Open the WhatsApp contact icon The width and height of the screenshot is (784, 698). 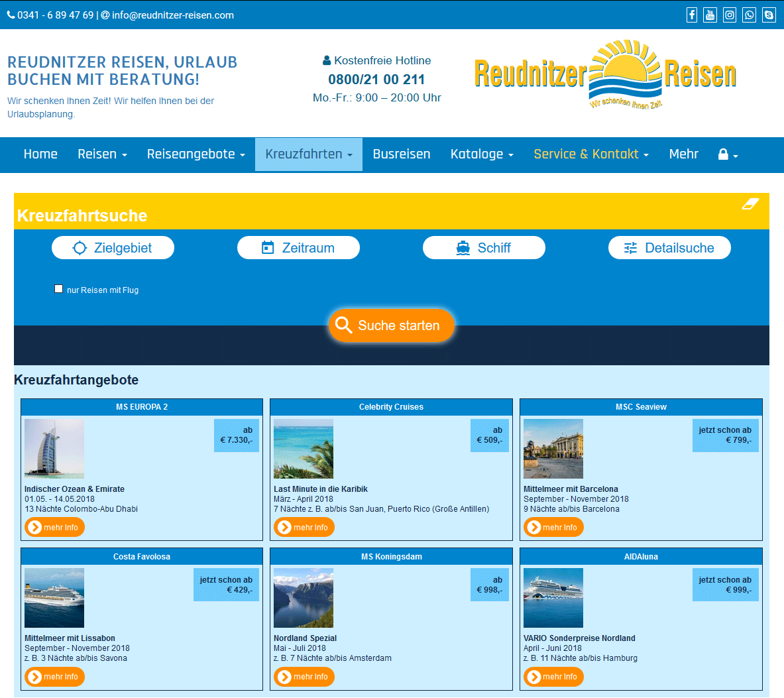point(749,15)
